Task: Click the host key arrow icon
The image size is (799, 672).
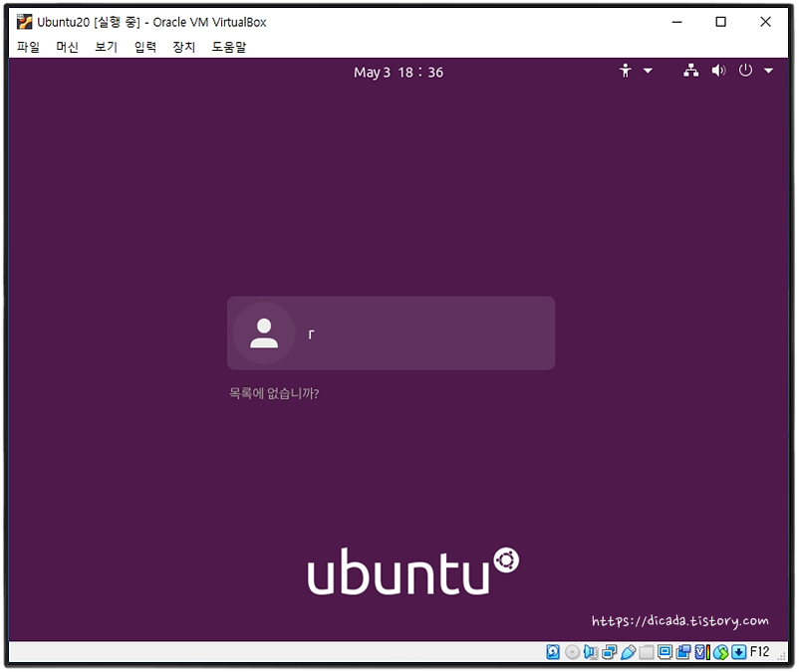Action: (x=739, y=652)
